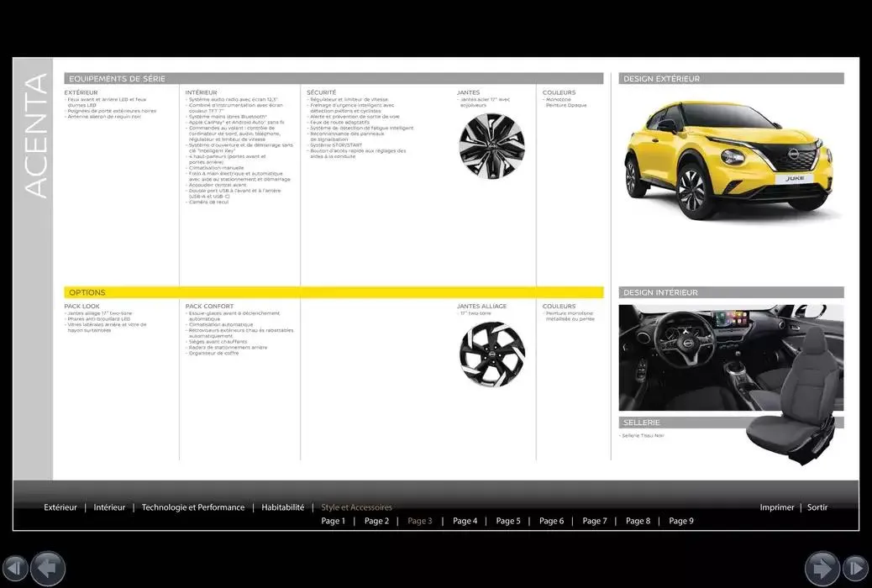Open Page 4 of the section
872x588 pixels.
[465, 521]
